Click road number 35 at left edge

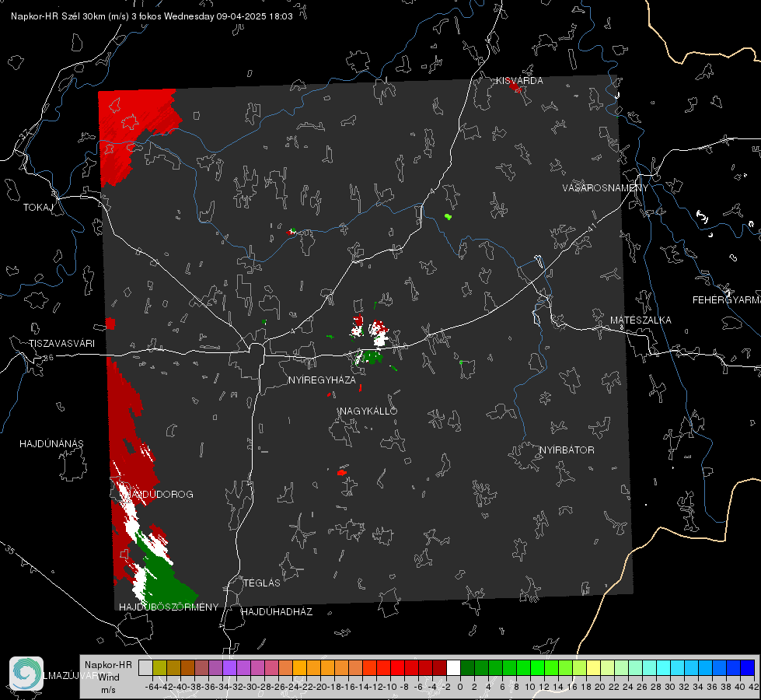tap(10, 551)
